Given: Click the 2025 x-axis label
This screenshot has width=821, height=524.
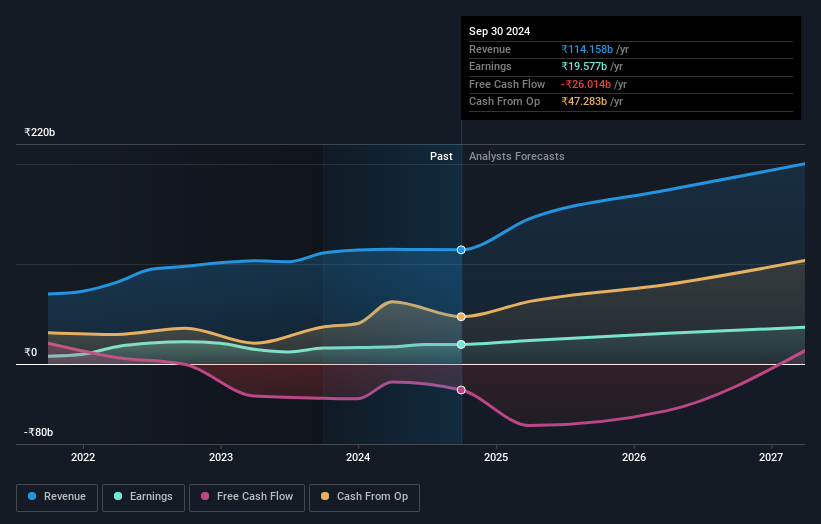Looking at the screenshot, I should (496, 457).
